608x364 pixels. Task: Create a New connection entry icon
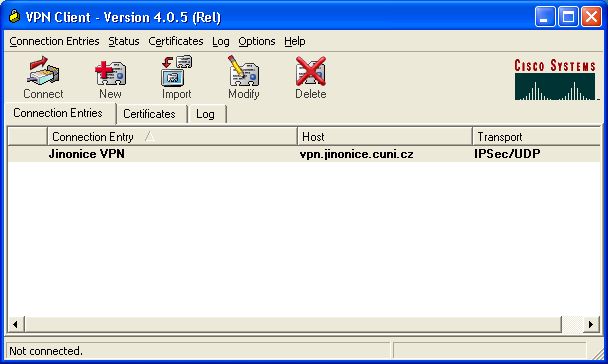point(111,79)
